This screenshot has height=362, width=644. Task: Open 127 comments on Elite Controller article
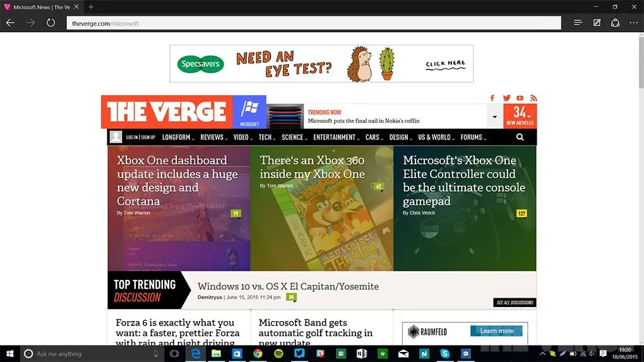click(522, 213)
